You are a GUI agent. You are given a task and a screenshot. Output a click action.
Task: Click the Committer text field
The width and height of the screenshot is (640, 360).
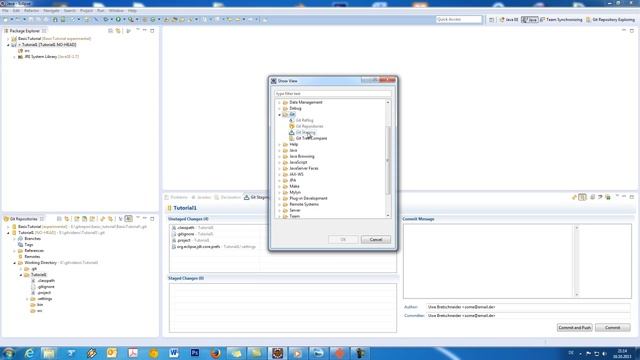click(528, 316)
